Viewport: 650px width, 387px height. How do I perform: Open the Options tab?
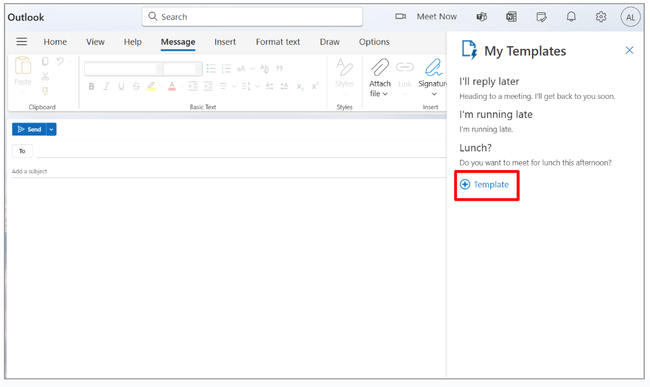pyautogui.click(x=374, y=42)
